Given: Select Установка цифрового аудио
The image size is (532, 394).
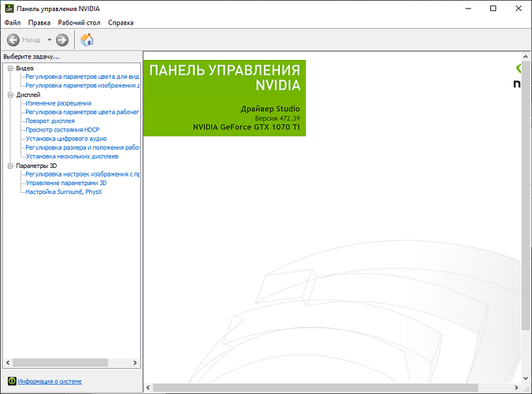Looking at the screenshot, I should [x=66, y=139].
